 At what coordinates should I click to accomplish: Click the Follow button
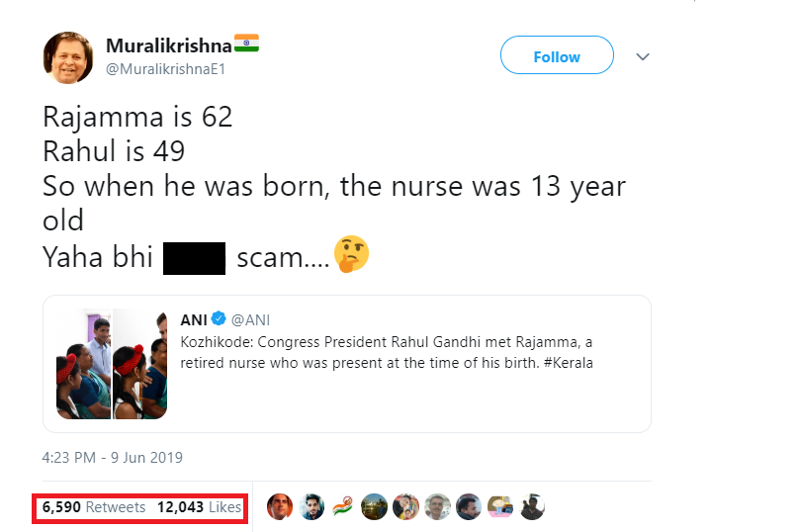[x=557, y=55]
